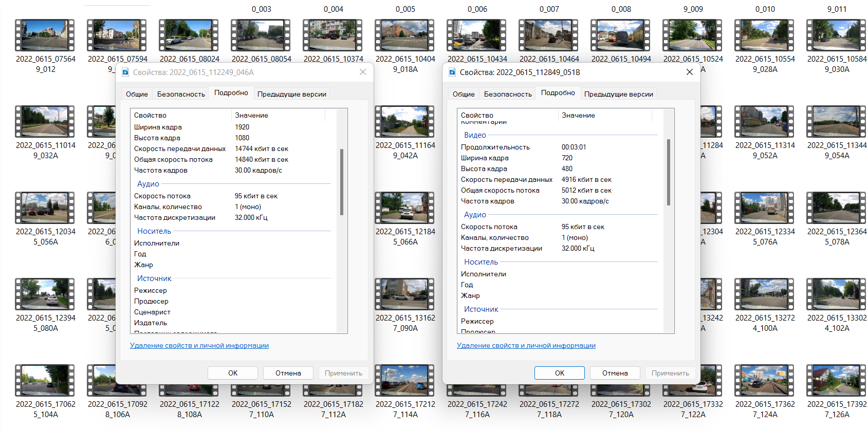Select video file 2022_0615_123645_078A
The height and width of the screenshot is (431, 868).
click(x=836, y=208)
